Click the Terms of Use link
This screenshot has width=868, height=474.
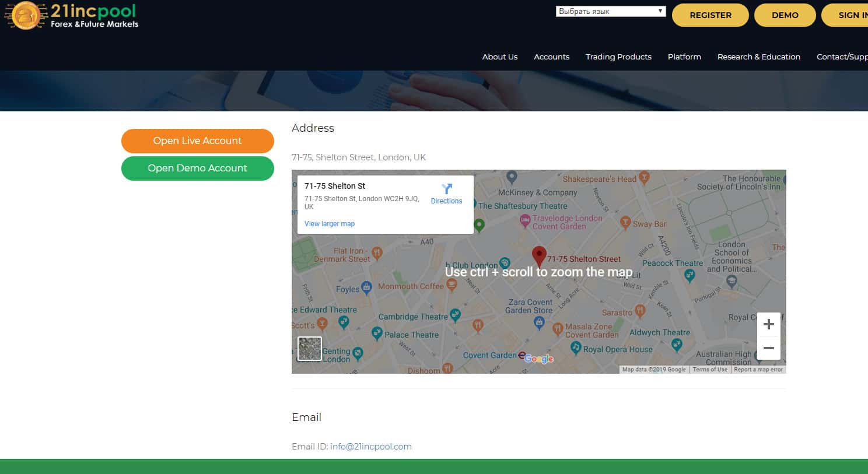710,370
